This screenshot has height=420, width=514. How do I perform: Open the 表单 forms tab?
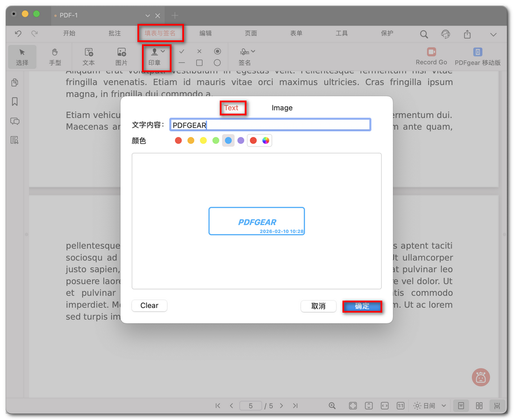point(296,33)
